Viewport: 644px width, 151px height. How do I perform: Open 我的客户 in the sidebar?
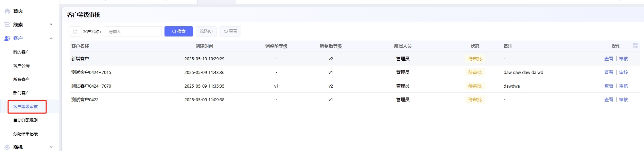coord(21,52)
